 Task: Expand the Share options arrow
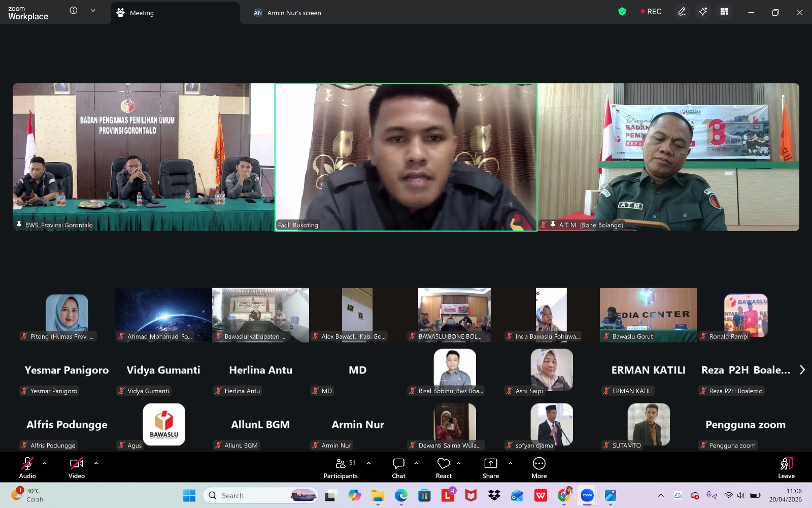pos(510,463)
